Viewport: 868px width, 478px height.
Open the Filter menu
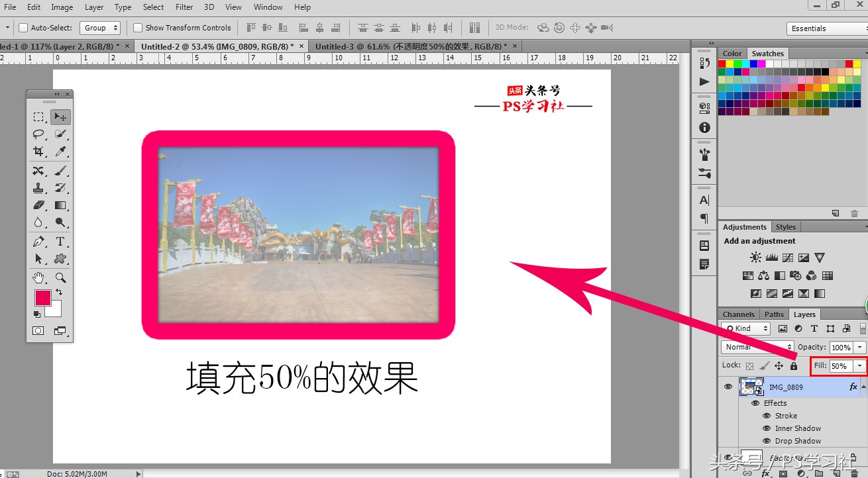click(x=184, y=7)
